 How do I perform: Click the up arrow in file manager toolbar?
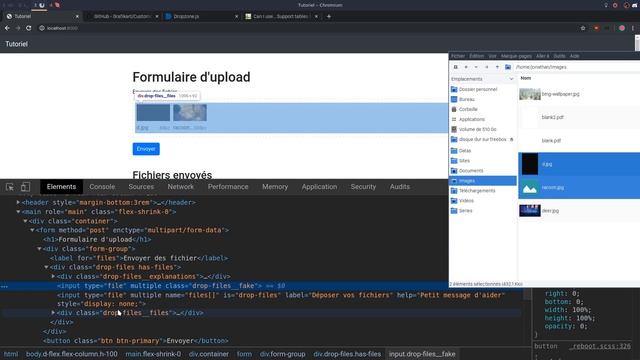pyautogui.click(x=497, y=67)
